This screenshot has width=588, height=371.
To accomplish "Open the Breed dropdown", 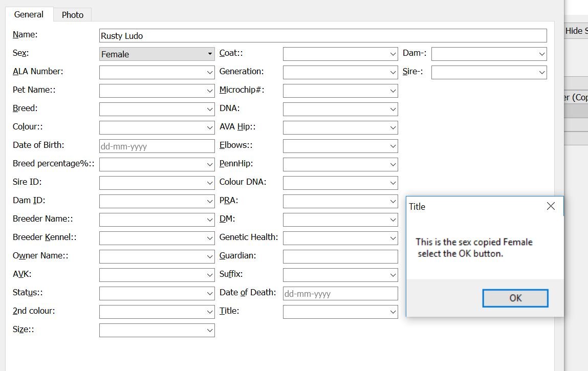I will click(209, 110).
